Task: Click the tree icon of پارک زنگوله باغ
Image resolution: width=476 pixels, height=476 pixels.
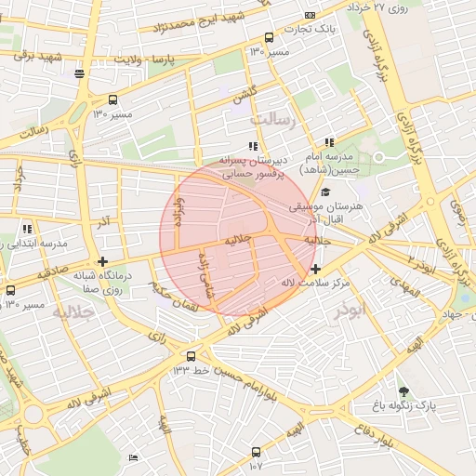Action: click(x=403, y=392)
